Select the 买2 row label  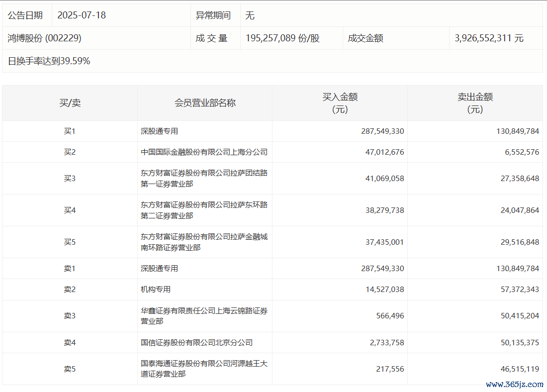[70, 152]
